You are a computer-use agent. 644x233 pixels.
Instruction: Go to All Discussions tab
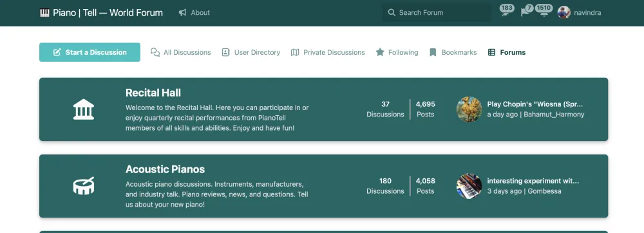181,52
